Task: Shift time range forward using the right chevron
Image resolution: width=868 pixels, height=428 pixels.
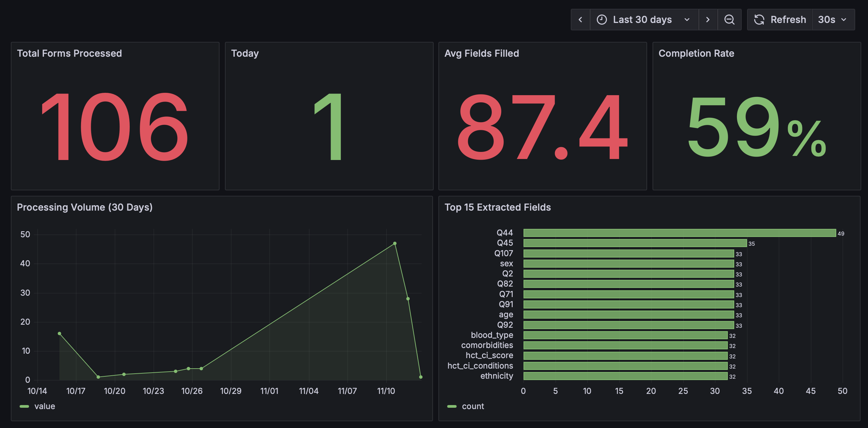Action: [x=708, y=20]
